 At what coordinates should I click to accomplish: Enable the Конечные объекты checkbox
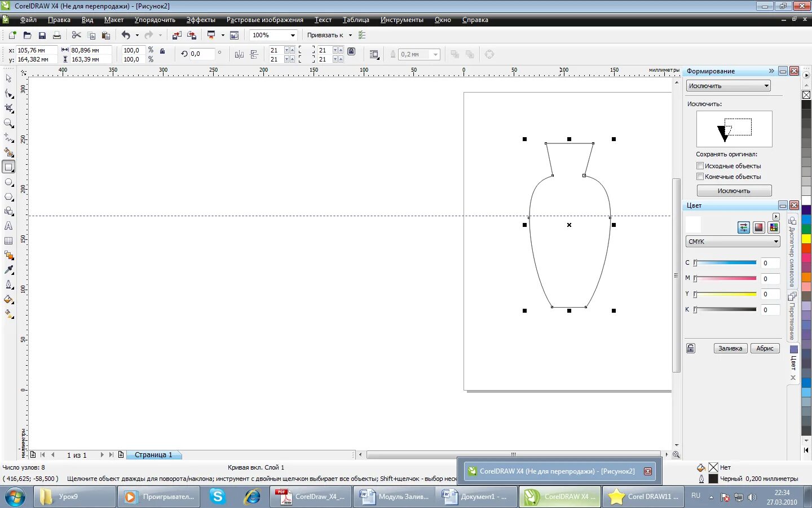tap(700, 177)
